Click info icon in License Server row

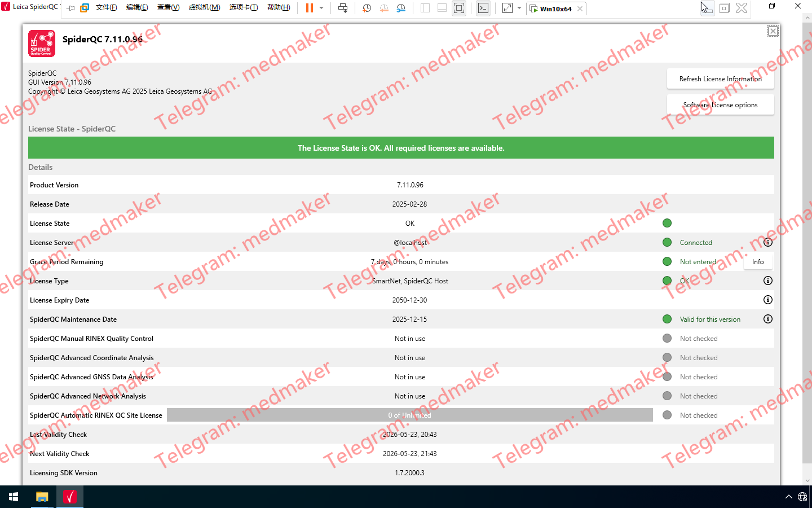(767, 243)
